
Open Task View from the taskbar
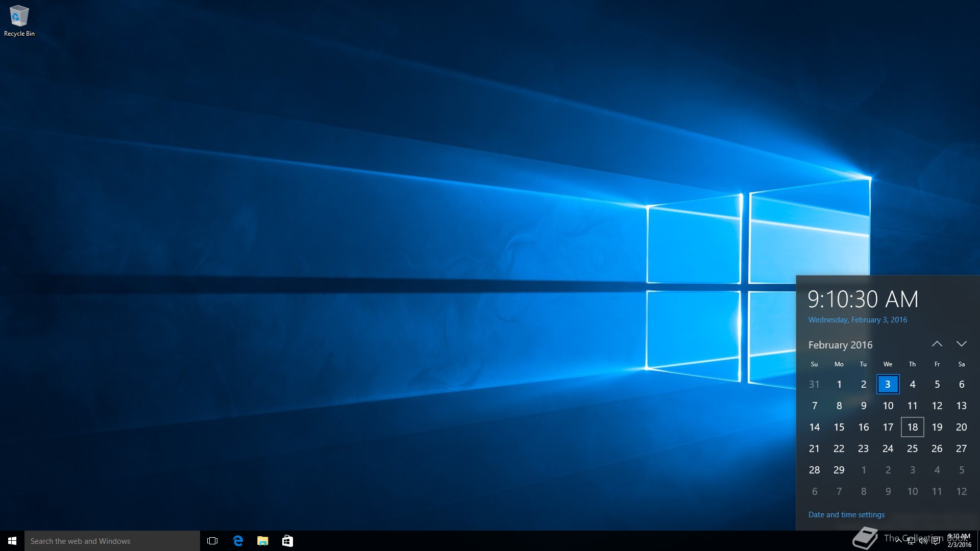212,541
